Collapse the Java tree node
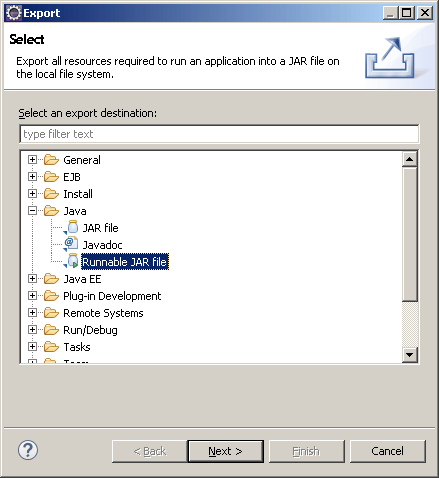 pos(32,210)
